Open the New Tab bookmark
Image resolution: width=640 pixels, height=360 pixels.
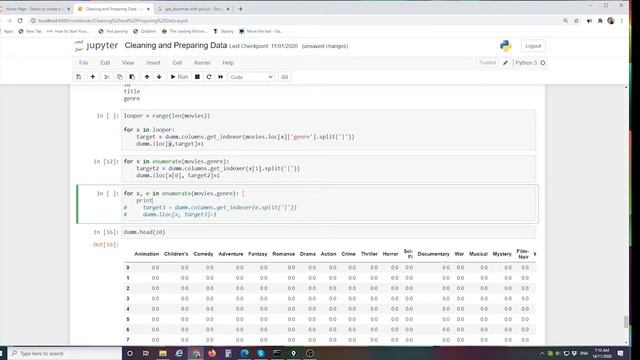click(x=30, y=31)
